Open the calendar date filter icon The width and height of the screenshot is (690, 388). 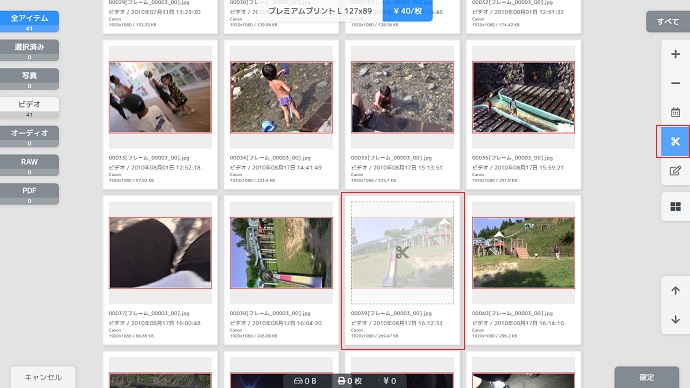(x=675, y=112)
